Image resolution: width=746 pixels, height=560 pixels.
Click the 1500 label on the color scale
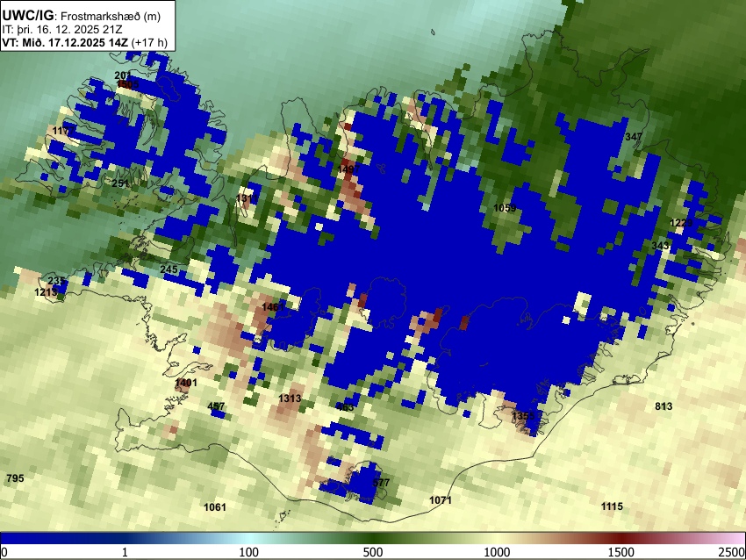pyautogui.click(x=621, y=552)
